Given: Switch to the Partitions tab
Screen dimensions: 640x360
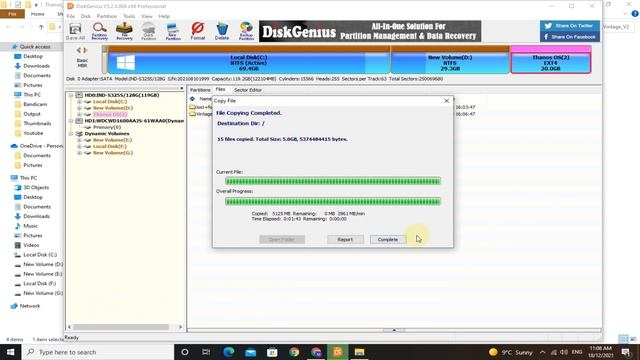Looking at the screenshot, I should 200,90.
